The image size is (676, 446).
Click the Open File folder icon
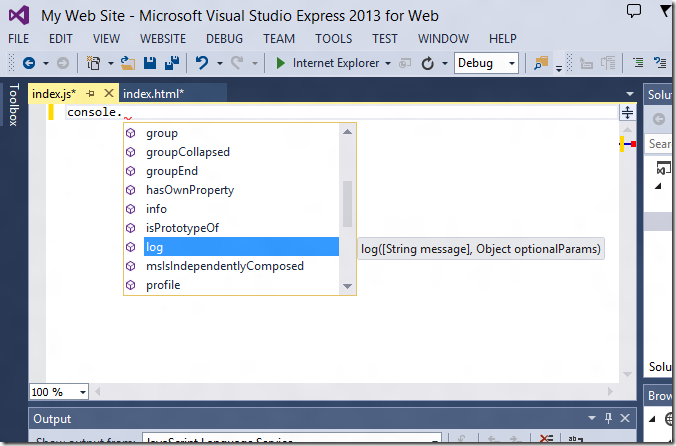pos(128,63)
